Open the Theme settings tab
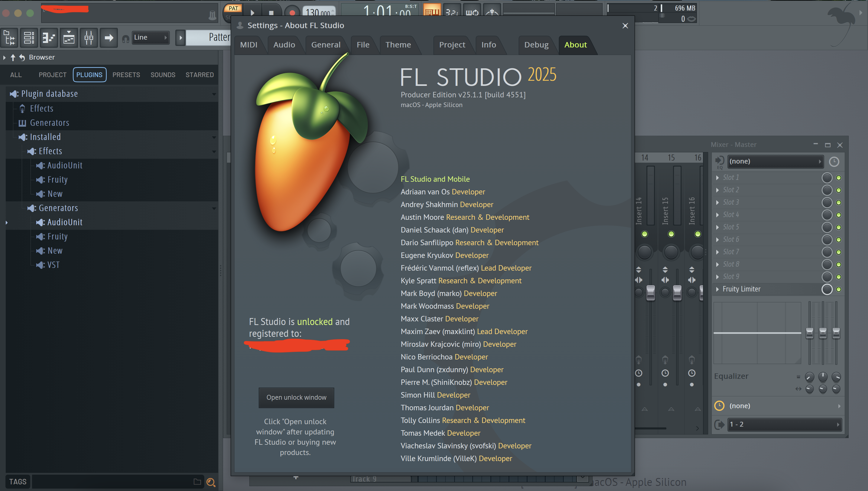The height and width of the screenshot is (491, 868). pos(398,45)
